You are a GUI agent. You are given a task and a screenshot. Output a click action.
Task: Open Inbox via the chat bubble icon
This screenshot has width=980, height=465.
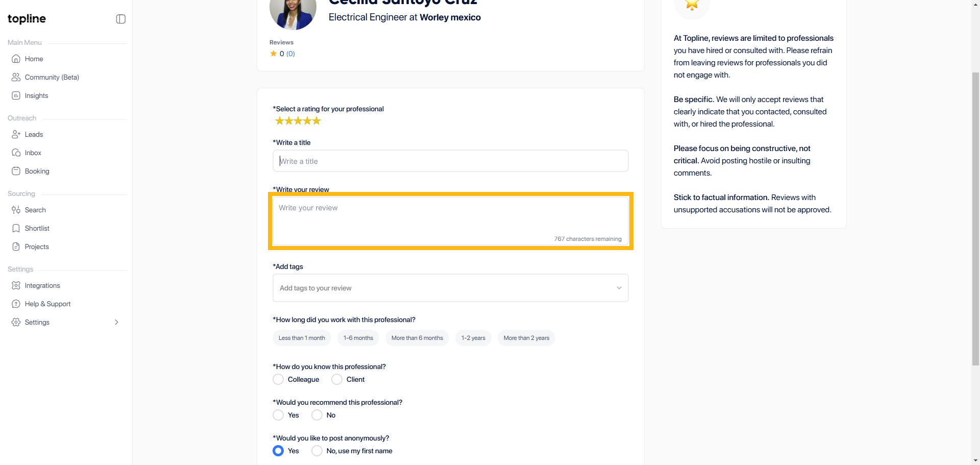coord(16,153)
